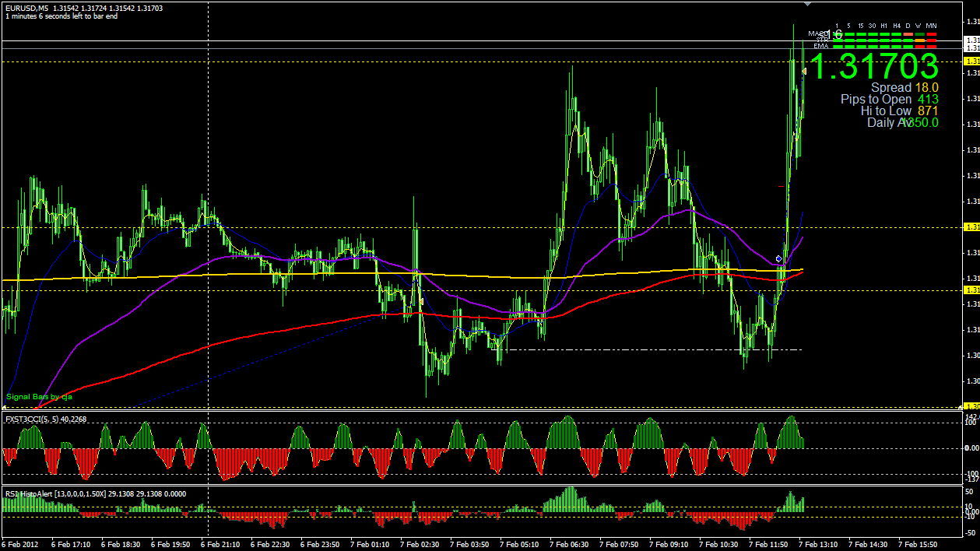The width and height of the screenshot is (980, 551).
Task: Click the 7 Feb 01:10 time label
Action: 370,545
